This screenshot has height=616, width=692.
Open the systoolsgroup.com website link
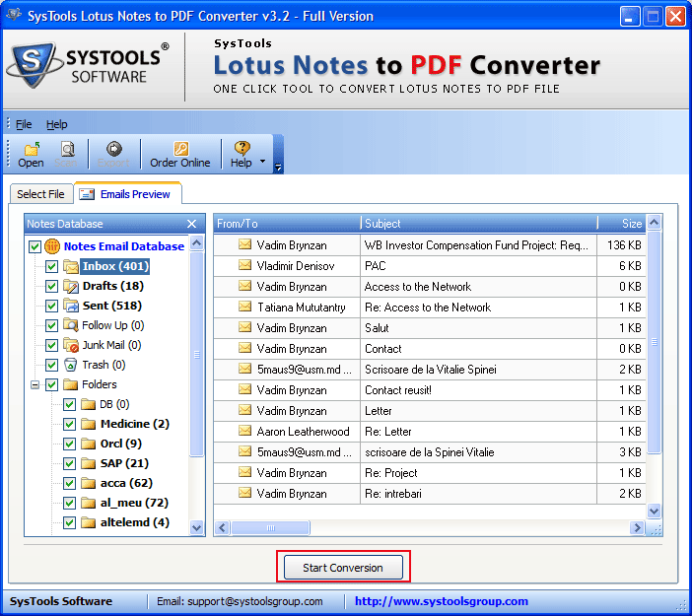(442, 601)
